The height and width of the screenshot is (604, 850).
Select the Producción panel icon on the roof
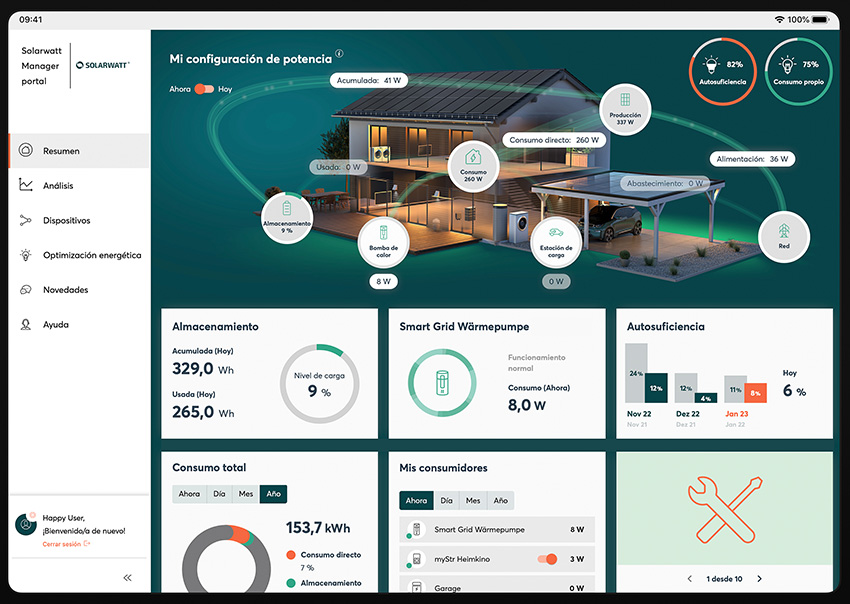(x=625, y=110)
